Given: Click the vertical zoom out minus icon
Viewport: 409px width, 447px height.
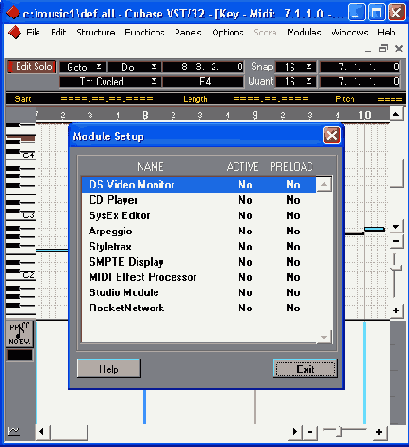Looking at the screenshot, I should tap(396, 241).
